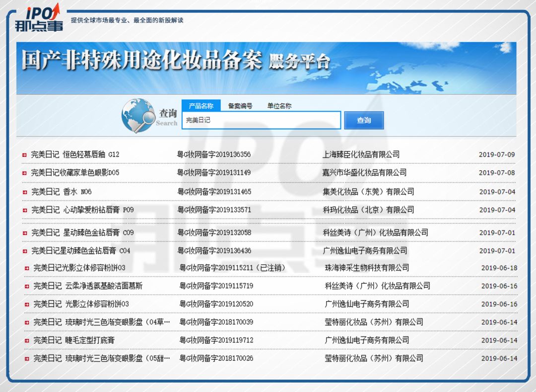Click the 国产非特殊用途化妆品备案 banner title
536x392 pixels.
click(x=141, y=61)
